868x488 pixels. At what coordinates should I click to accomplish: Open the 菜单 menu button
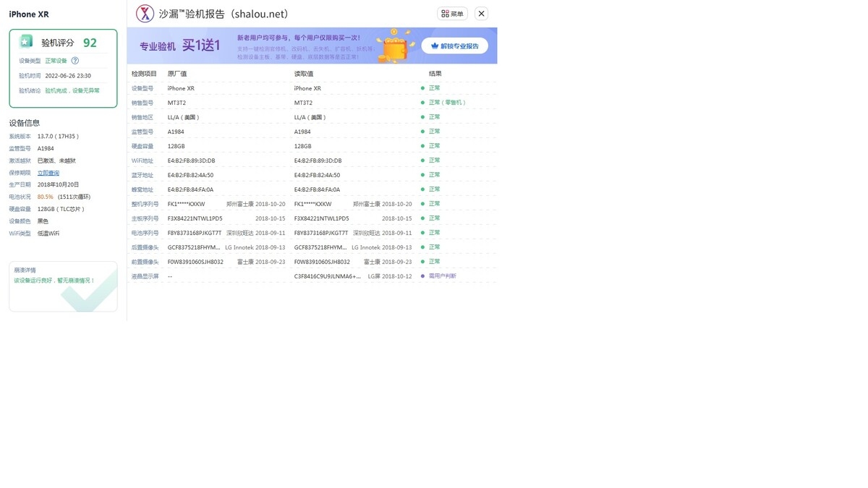click(453, 14)
